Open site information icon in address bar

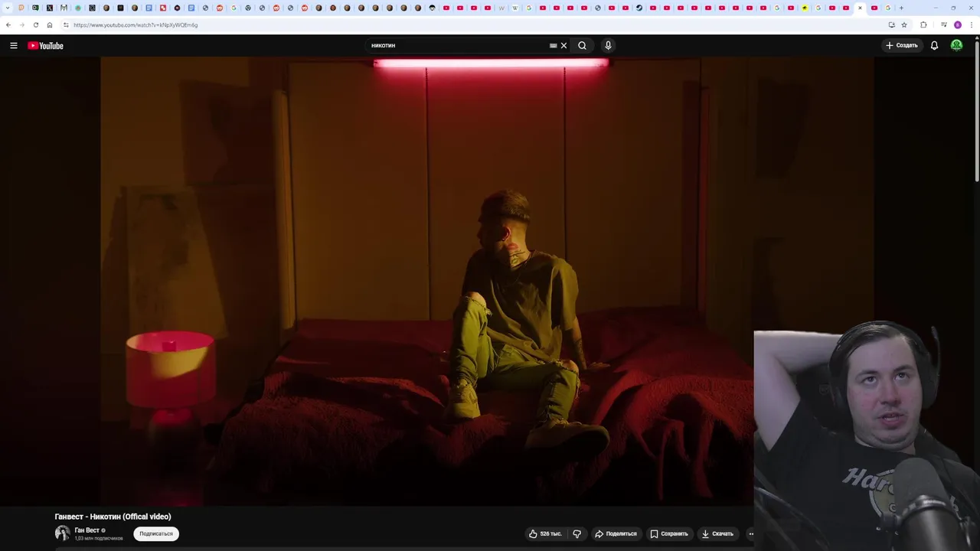tap(66, 24)
